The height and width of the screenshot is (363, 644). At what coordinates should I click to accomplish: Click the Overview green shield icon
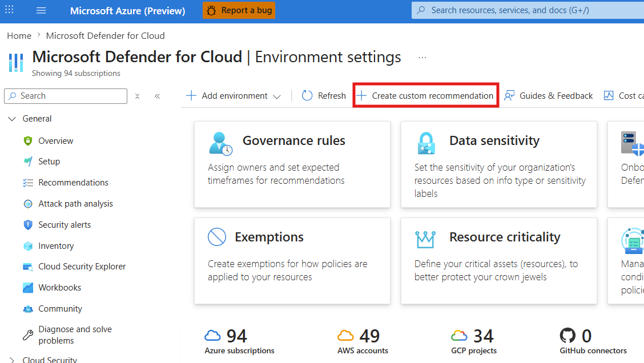(x=28, y=141)
